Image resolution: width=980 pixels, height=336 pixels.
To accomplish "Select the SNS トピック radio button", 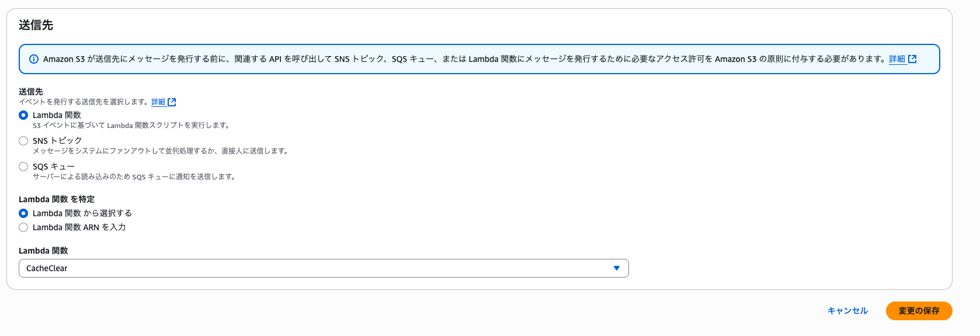I will pyautogui.click(x=23, y=141).
